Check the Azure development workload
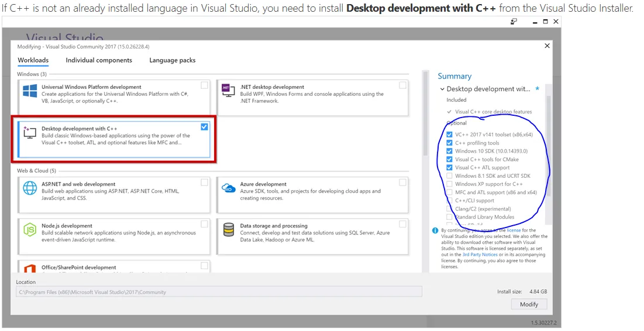 point(402,182)
